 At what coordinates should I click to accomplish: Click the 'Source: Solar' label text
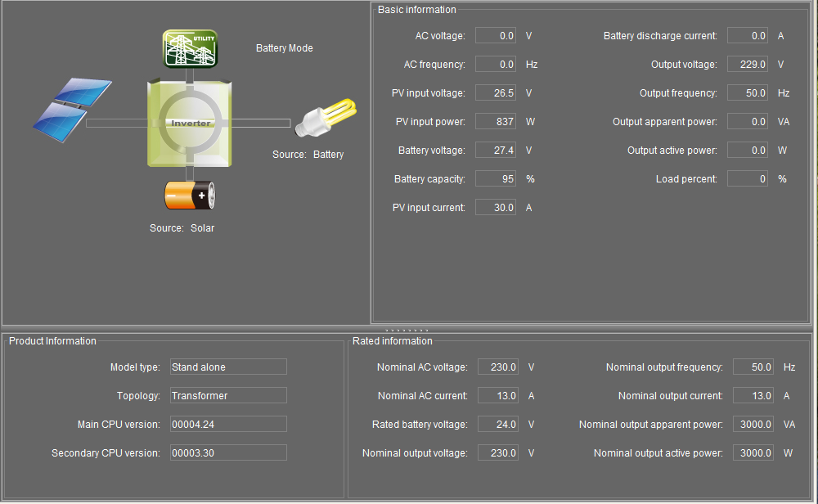(182, 228)
